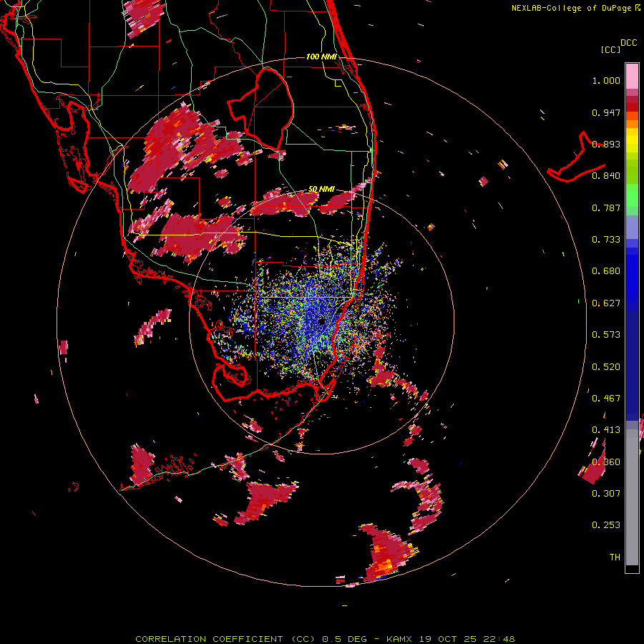This screenshot has height=644, width=644.
Task: Click the 50 NMI range ring label
Action: [x=321, y=189]
